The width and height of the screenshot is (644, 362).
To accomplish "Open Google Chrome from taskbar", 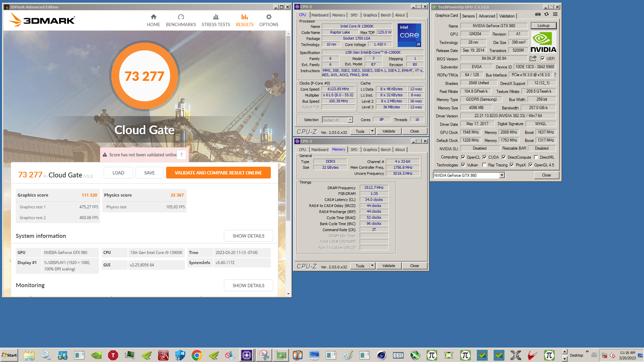I will [197, 355].
